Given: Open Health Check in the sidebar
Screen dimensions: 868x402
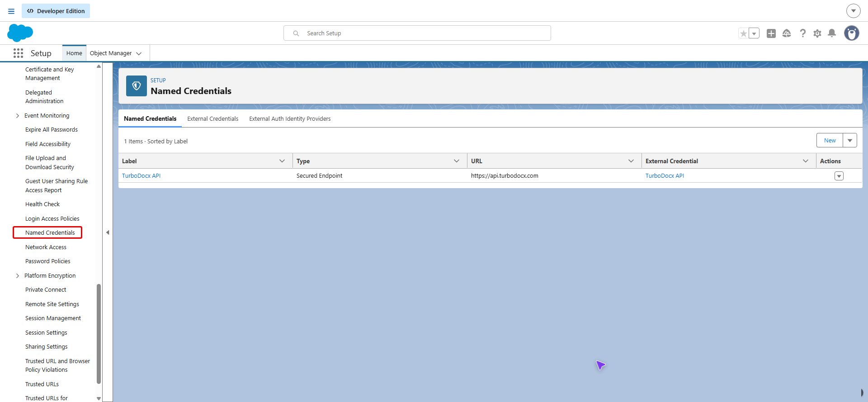Looking at the screenshot, I should (x=42, y=204).
